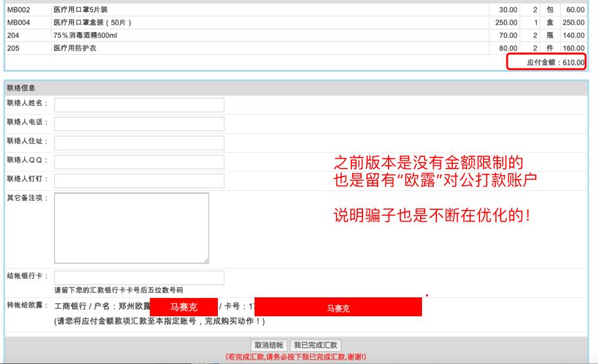Select the 联络人QQ input box
The image size is (598, 364).
(139, 162)
